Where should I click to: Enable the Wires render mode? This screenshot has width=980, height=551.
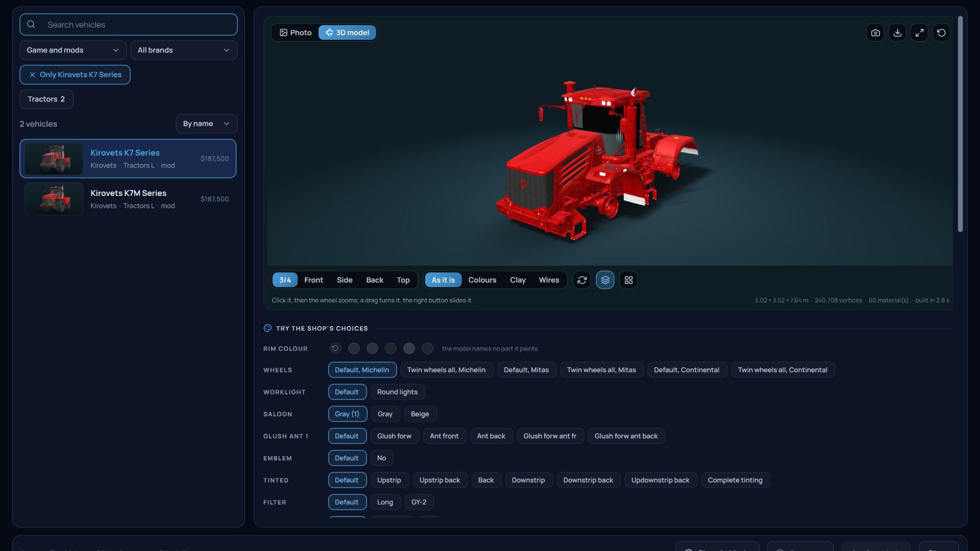pos(549,280)
